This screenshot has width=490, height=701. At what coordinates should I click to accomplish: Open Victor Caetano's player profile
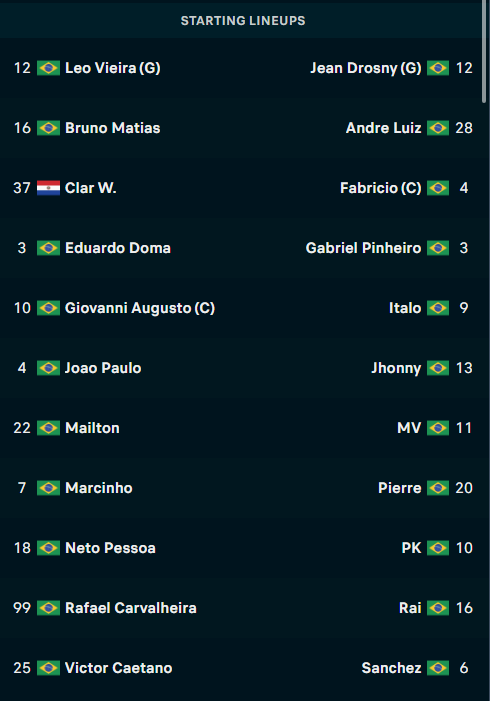tap(118, 668)
